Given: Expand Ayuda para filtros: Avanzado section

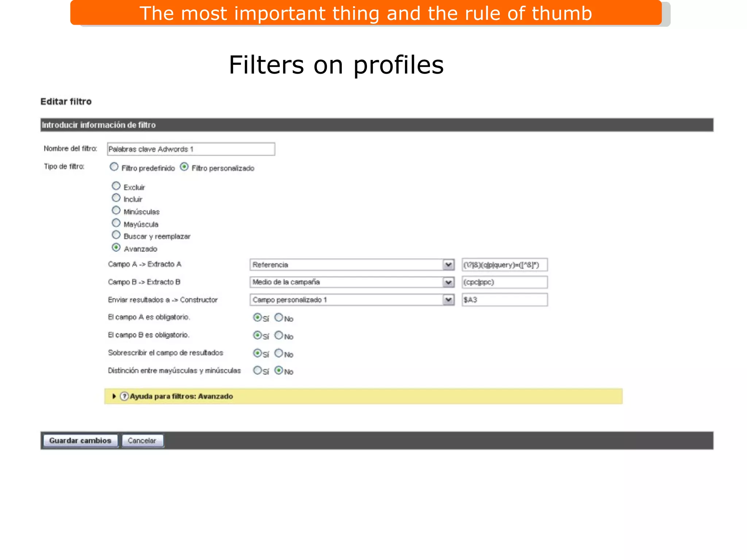Looking at the screenshot, I should pyautogui.click(x=114, y=396).
